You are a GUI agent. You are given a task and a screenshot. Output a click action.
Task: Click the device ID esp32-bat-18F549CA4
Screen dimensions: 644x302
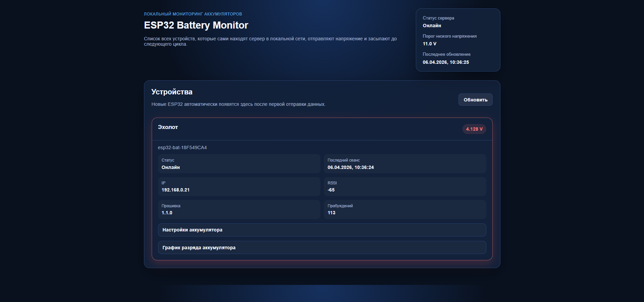tap(182, 147)
